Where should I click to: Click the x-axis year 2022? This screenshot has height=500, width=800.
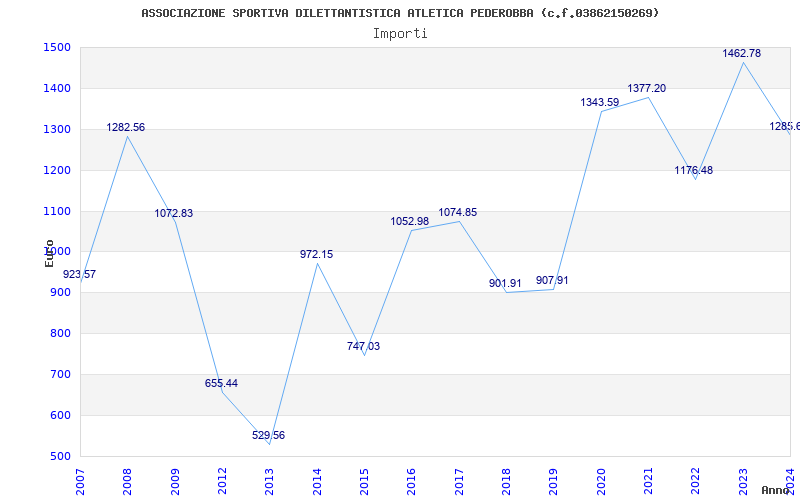tap(696, 482)
